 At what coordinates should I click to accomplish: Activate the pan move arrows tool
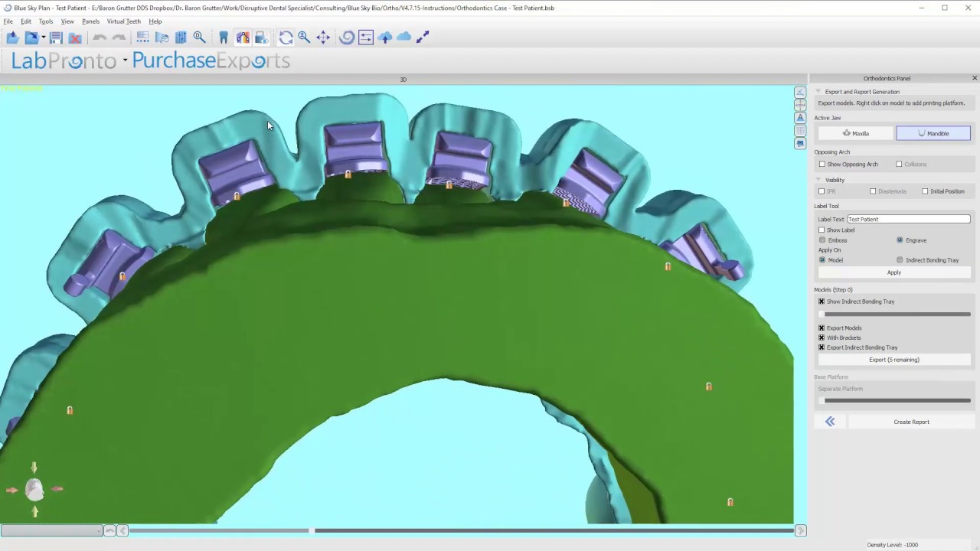tap(323, 37)
